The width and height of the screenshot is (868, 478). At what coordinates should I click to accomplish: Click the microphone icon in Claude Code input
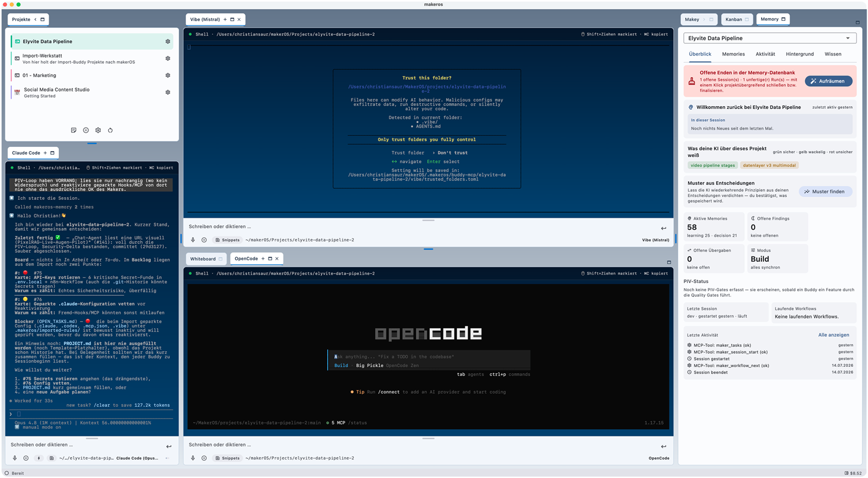tap(15, 458)
